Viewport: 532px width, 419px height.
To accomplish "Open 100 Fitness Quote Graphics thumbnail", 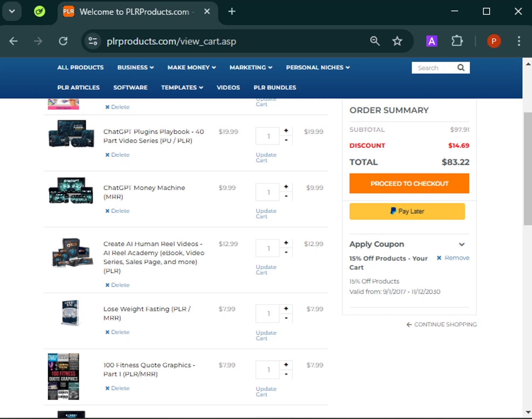I will click(63, 377).
